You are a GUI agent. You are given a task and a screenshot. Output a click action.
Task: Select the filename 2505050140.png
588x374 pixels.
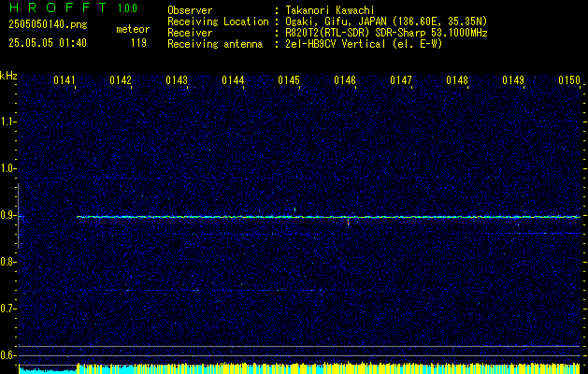(x=48, y=25)
